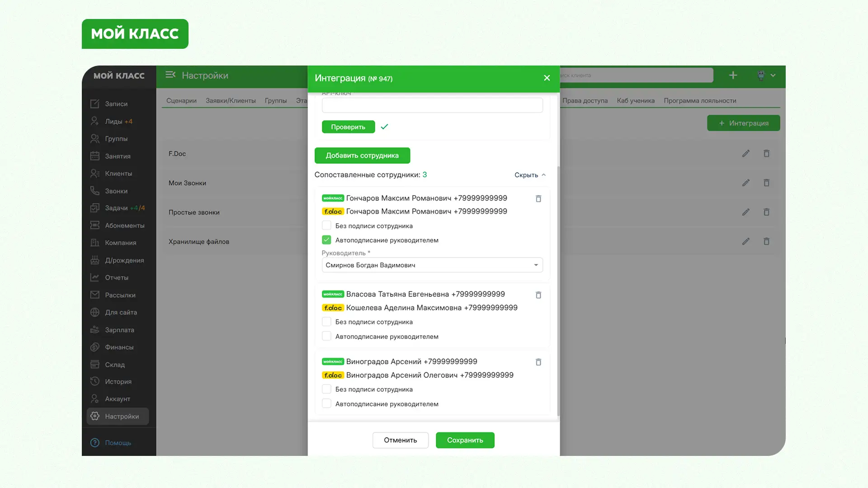Edit the F.Doc integration with pencil icon

pyautogui.click(x=746, y=154)
